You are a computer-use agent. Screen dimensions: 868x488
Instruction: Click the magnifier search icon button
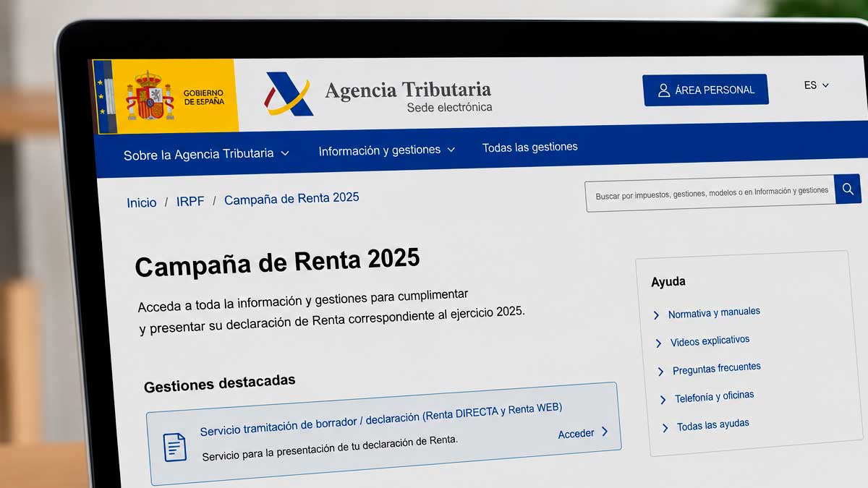[x=848, y=189]
